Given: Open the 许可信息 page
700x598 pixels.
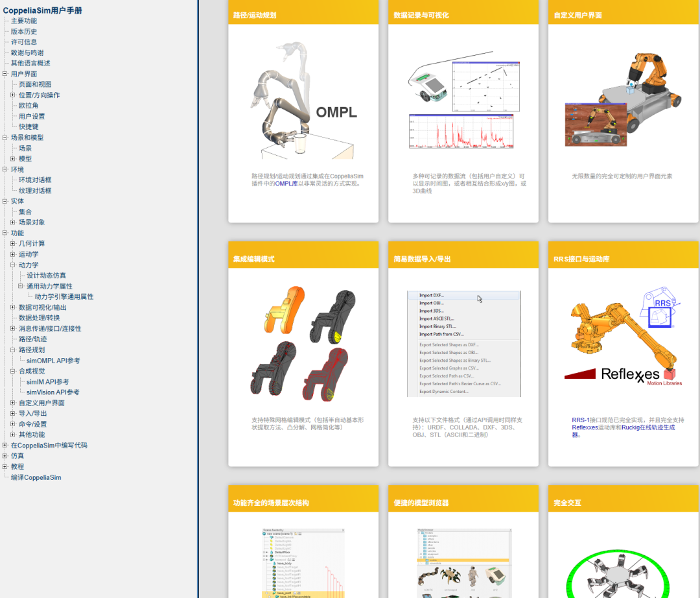Looking at the screenshot, I should 24,42.
